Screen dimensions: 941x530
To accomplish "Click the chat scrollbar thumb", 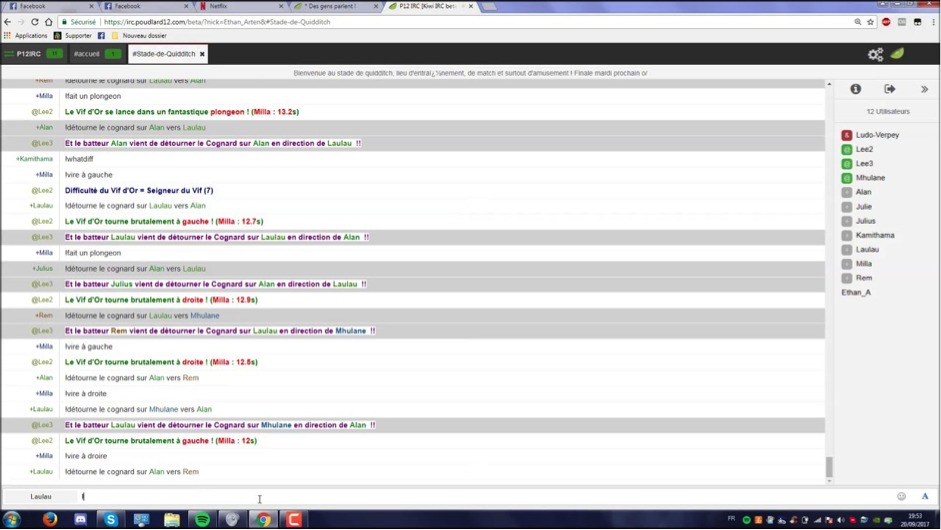I will point(829,466).
